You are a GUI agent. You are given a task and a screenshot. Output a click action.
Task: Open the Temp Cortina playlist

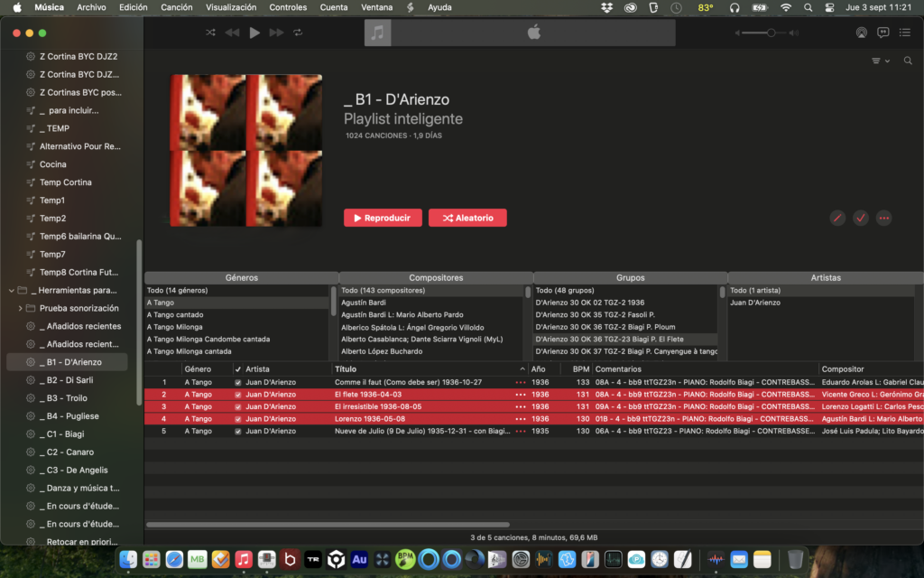(x=67, y=182)
